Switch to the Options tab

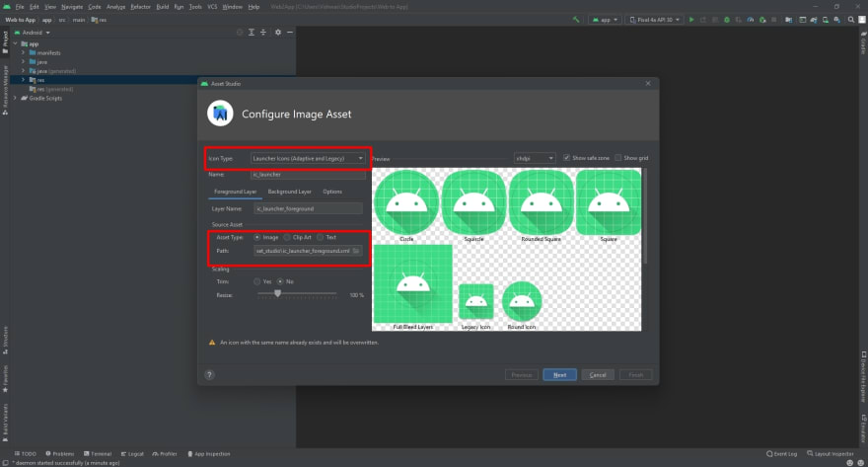coord(332,192)
